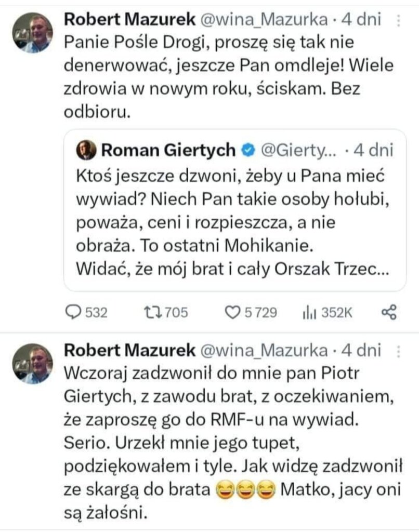
Task: Click the '4 dni' timestamp in quoted tweet
Action: coord(373,151)
